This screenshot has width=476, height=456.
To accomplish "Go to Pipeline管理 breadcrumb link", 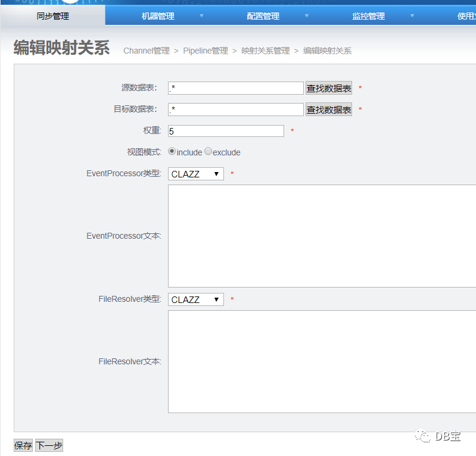I will tap(206, 51).
